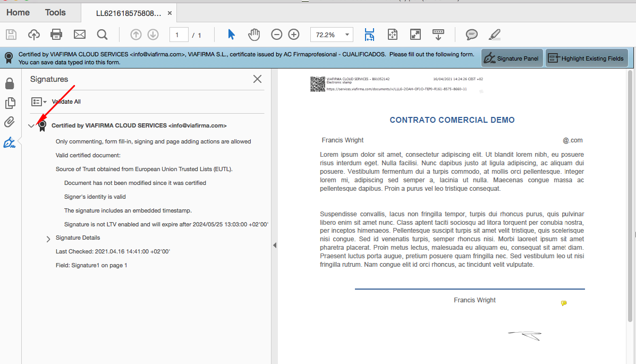The width and height of the screenshot is (636, 364).
Task: Select the 'not LTV enabled' signature row
Action: click(x=166, y=224)
